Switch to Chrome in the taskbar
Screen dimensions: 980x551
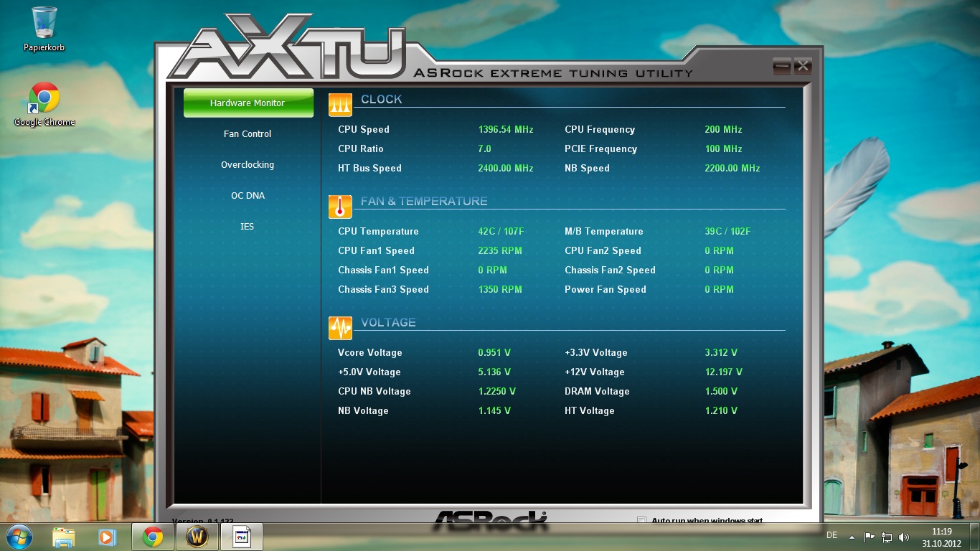pyautogui.click(x=152, y=537)
